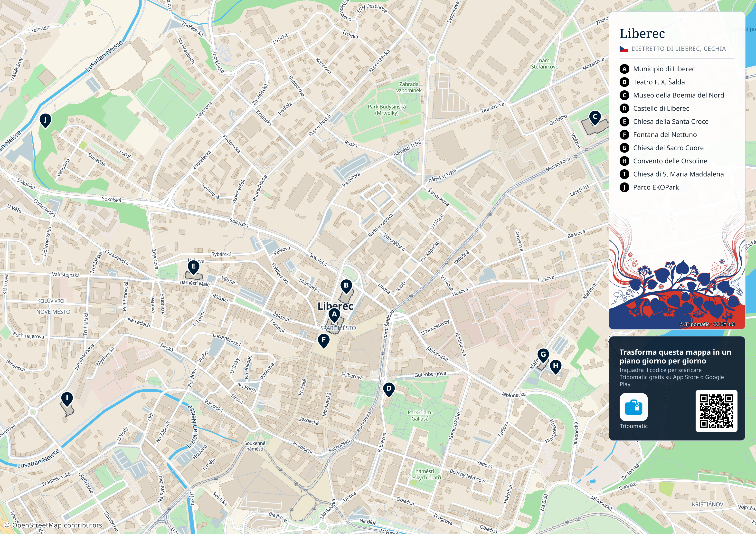Click '© OpenStreetMap contributors' attribution

[53, 525]
